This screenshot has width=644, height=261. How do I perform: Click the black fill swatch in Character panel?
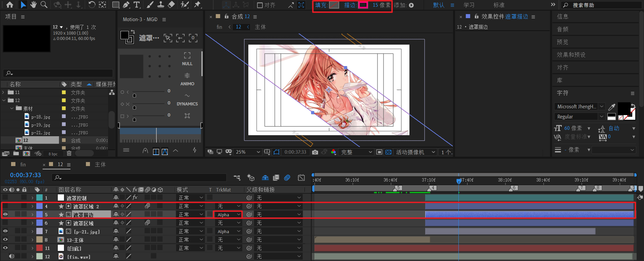[624, 109]
